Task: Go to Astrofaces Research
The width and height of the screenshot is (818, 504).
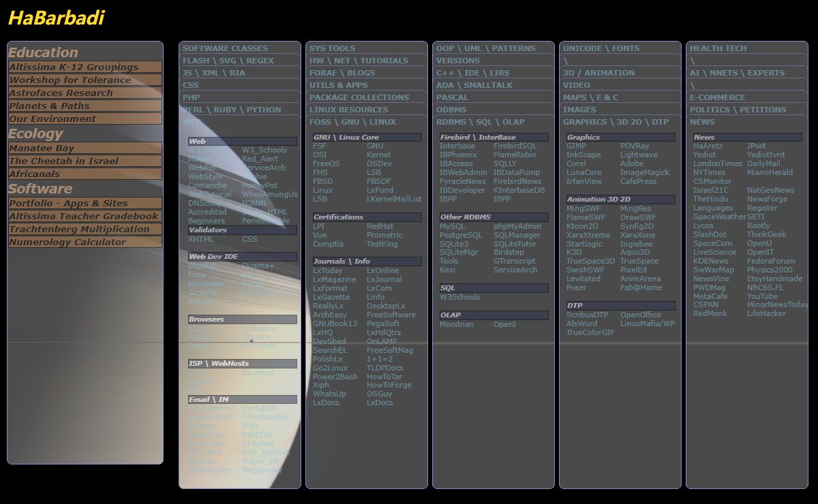Action: tap(85, 93)
